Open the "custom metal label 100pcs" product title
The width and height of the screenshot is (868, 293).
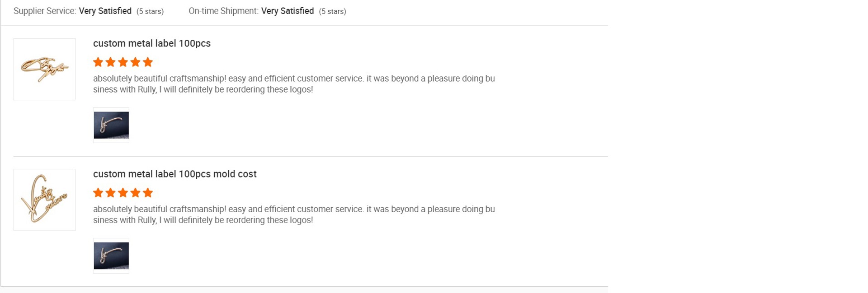coord(152,43)
